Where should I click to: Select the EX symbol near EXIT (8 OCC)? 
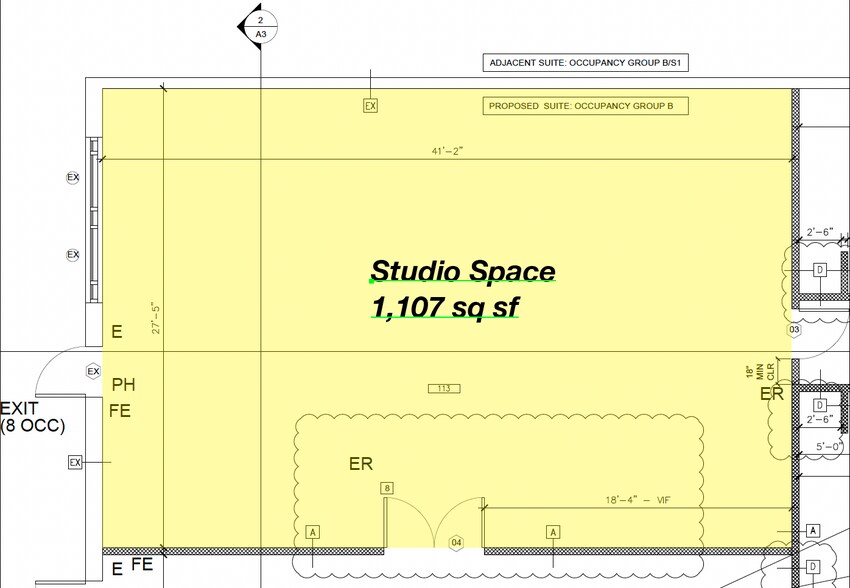pyautogui.click(x=74, y=461)
